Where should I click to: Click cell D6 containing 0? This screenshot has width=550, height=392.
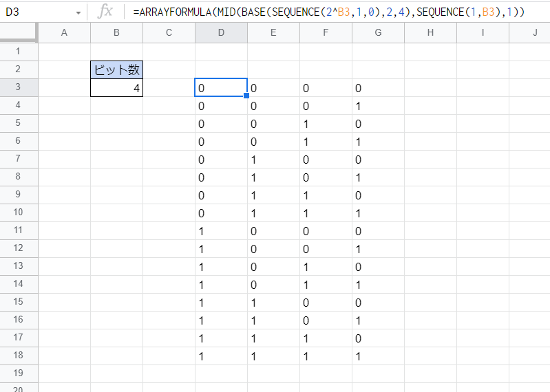click(x=221, y=141)
